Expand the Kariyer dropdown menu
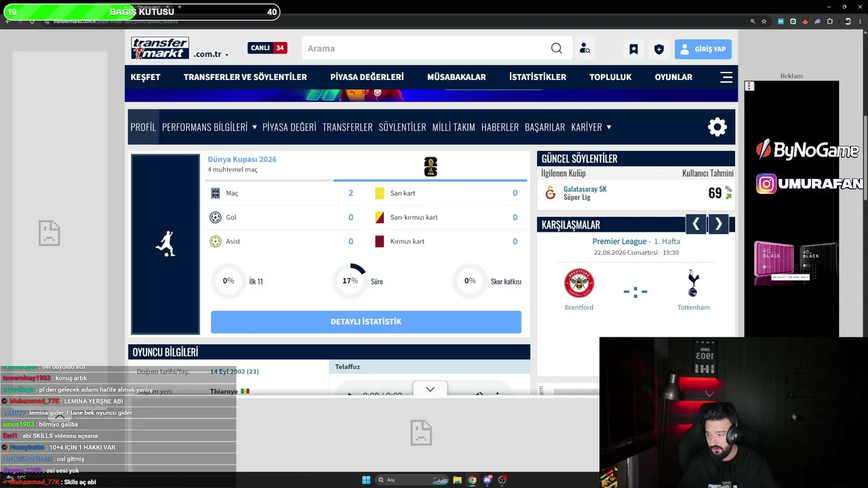The width and height of the screenshot is (868, 488). pos(591,127)
